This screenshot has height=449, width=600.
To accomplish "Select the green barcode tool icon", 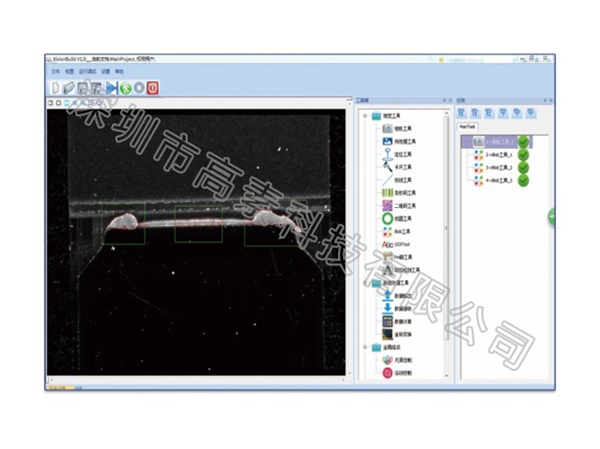I will point(387,193).
